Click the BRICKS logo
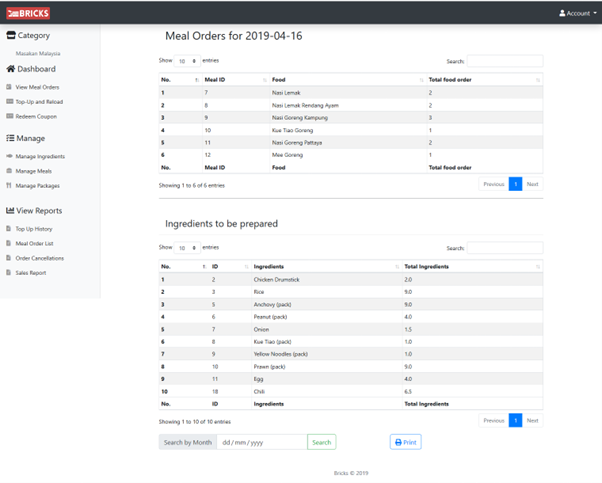Image resolution: width=602 pixels, height=483 pixels. 28,13
